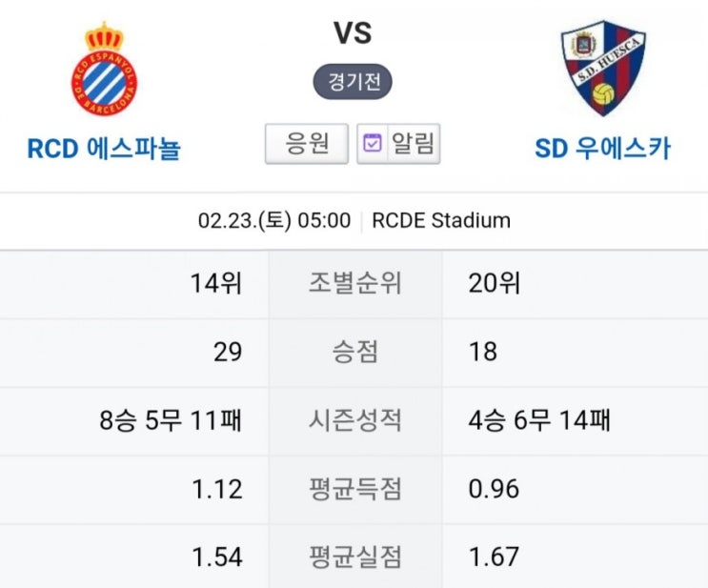Viewport: 708px width, 588px height.
Task: Open the SD 우에스카 team link
Action: [603, 148]
